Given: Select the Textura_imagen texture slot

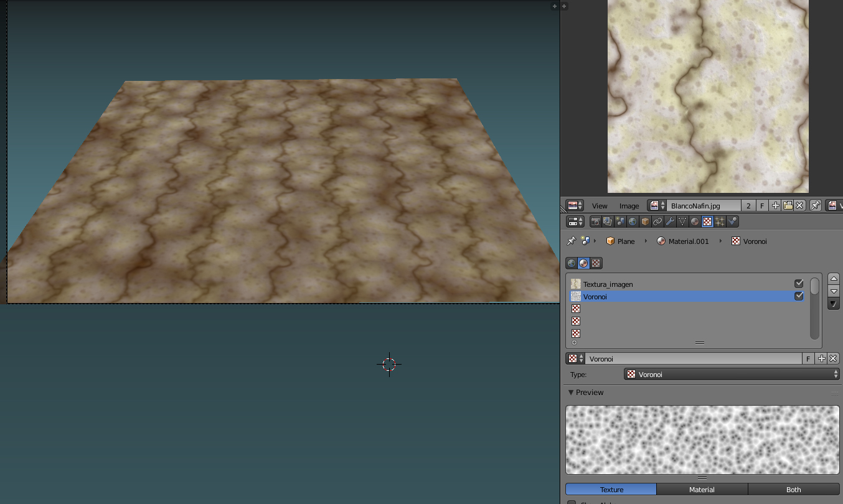Looking at the screenshot, I should click(687, 284).
